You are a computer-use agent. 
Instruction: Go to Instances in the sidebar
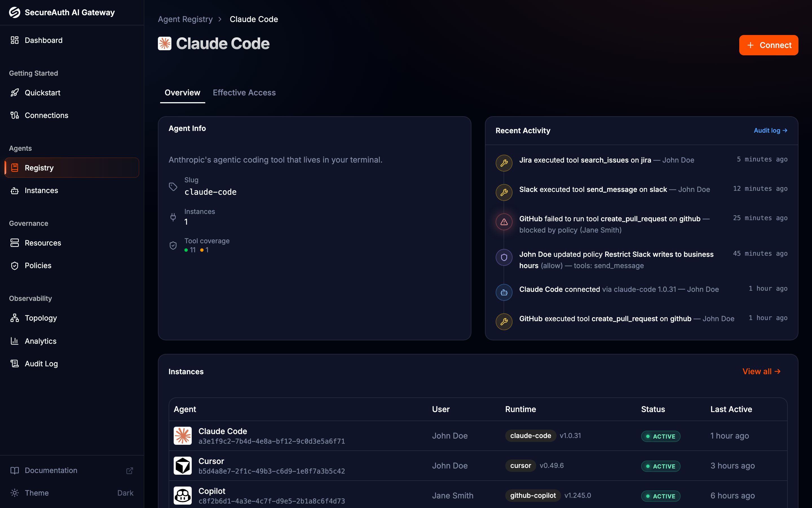click(72, 190)
